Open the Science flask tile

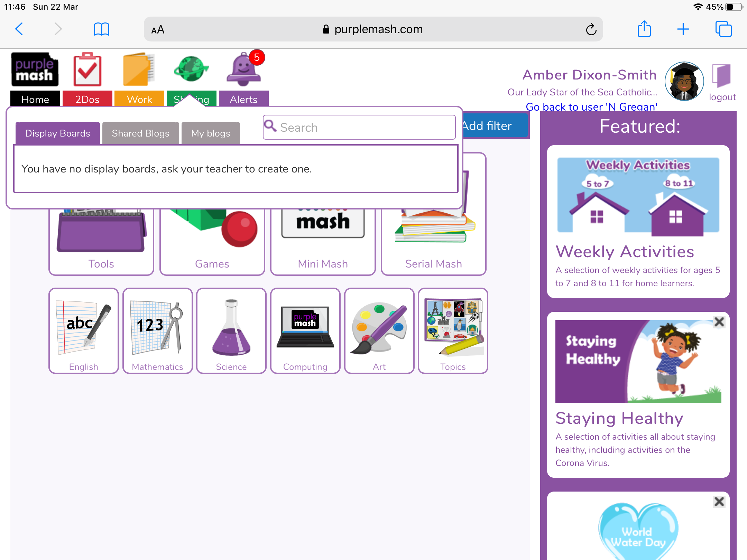231,330
